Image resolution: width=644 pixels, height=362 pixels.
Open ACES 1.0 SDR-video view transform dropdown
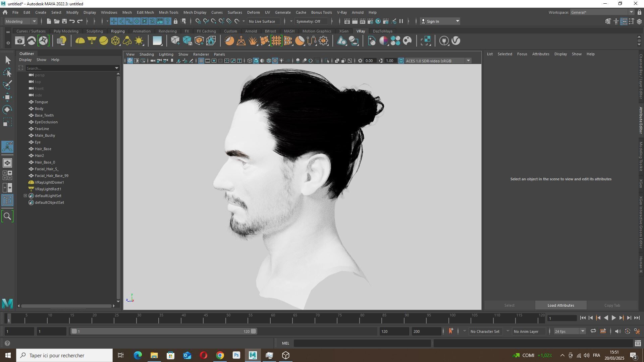(438, 61)
